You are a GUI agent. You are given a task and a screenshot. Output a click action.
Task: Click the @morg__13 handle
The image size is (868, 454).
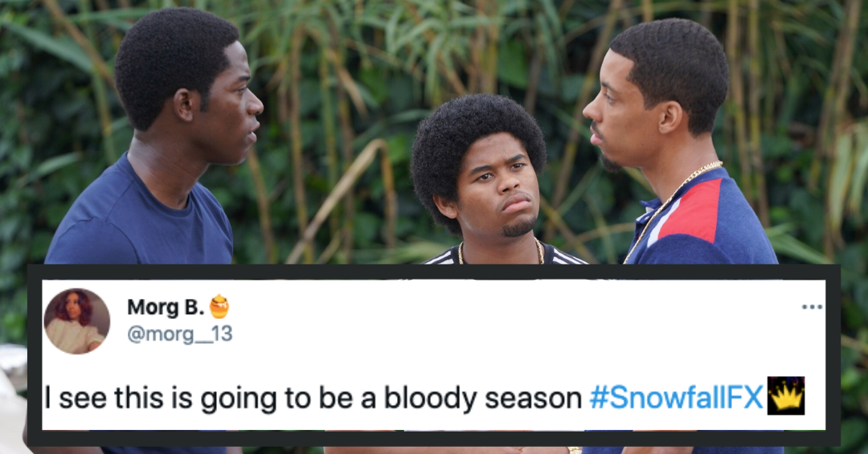pos(180,333)
